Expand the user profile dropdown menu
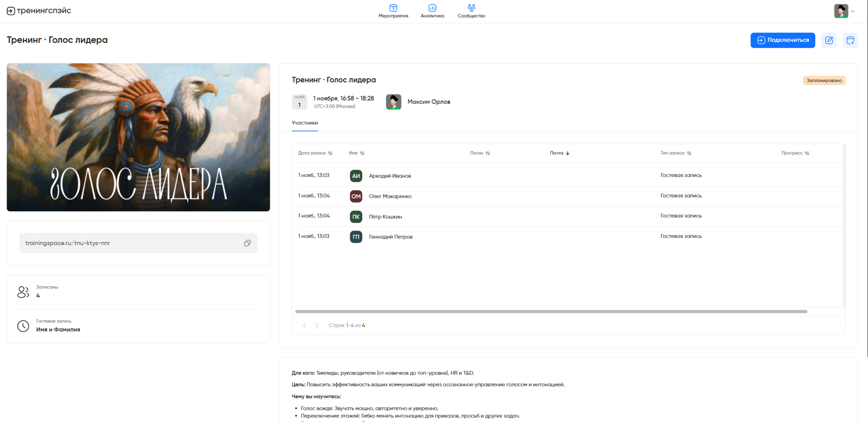 point(853,11)
